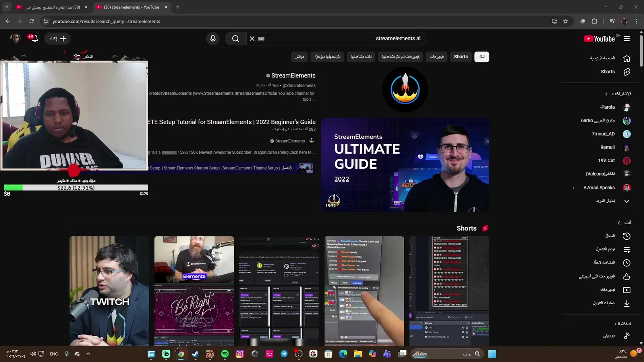Open a new Chrome tab
The height and width of the screenshot is (362, 644).
click(x=178, y=7)
